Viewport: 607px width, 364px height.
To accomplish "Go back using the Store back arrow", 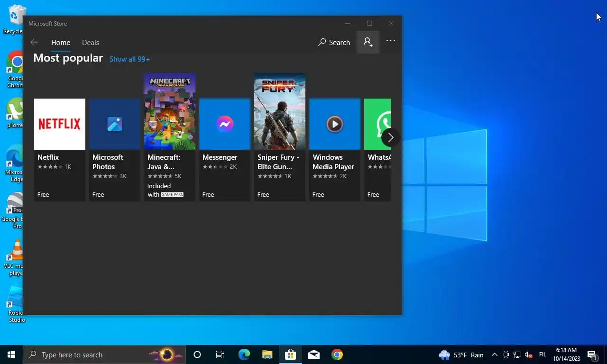I will click(x=34, y=42).
